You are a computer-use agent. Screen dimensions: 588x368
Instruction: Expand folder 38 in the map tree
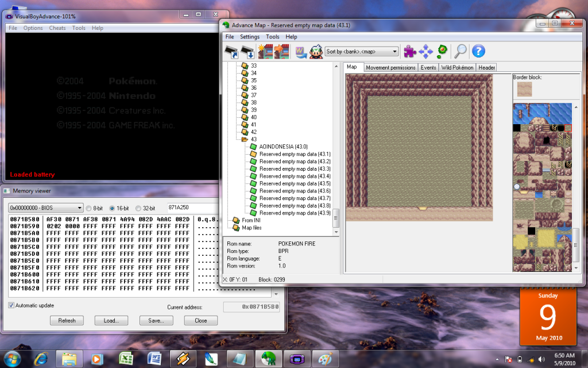point(245,102)
